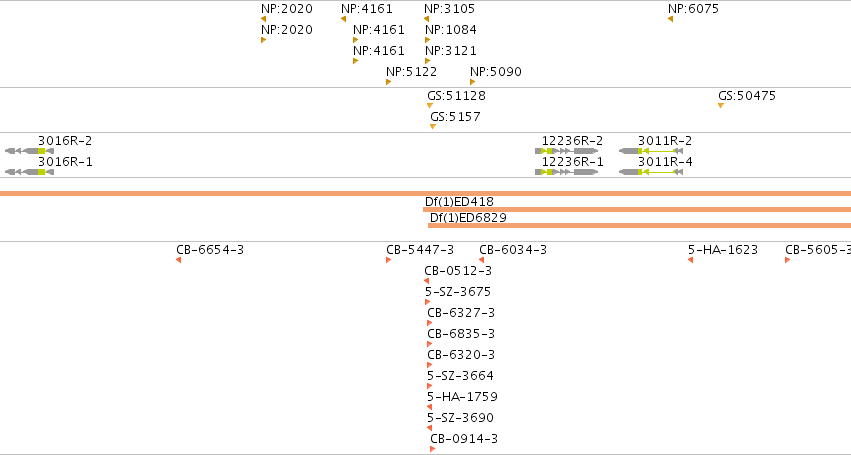Click the CB-0512-3 insertion triangle
Screen dimensions: 851x455
[427, 281]
